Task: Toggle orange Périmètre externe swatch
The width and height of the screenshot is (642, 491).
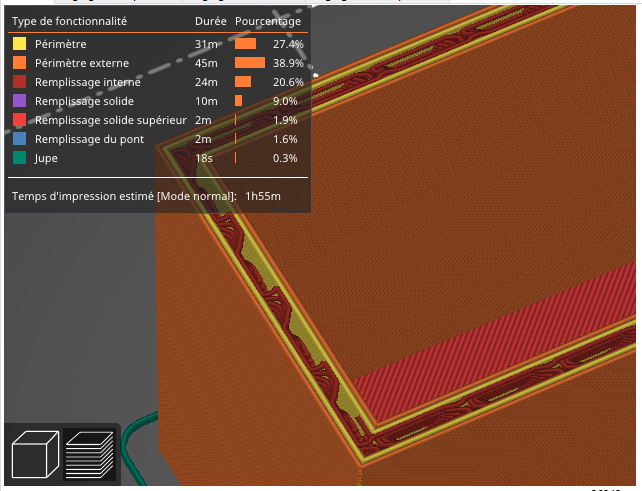Action: pyautogui.click(x=19, y=63)
